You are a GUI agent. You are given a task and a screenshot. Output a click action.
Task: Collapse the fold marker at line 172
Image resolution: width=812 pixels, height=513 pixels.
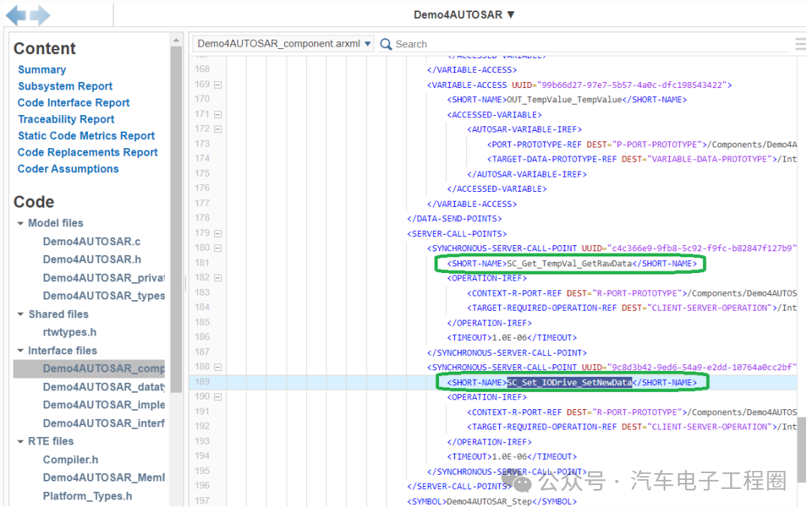(218, 129)
